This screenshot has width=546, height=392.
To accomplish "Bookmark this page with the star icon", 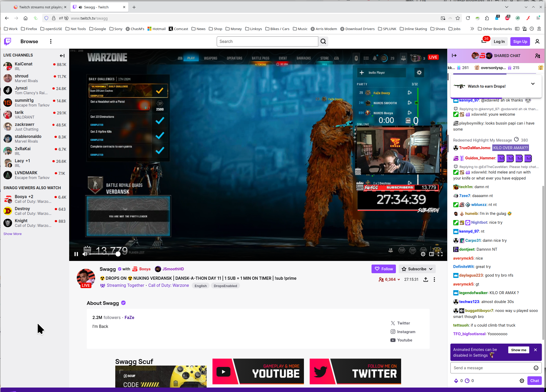I will (458, 18).
